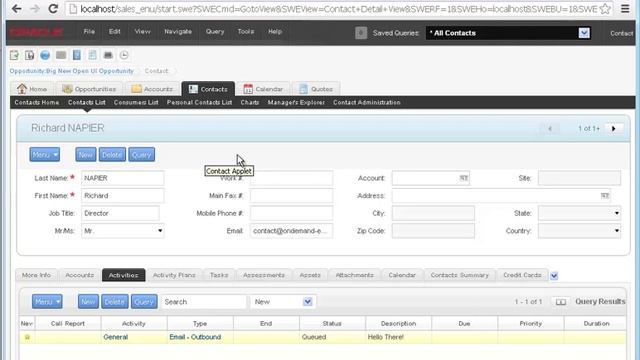Open the Saved Queries dropdown arrow
The height and width of the screenshot is (360, 640).
click(584, 33)
